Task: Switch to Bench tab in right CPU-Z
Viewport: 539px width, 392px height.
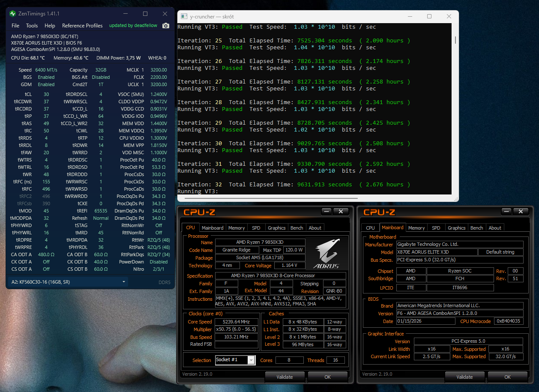Action: (476, 228)
